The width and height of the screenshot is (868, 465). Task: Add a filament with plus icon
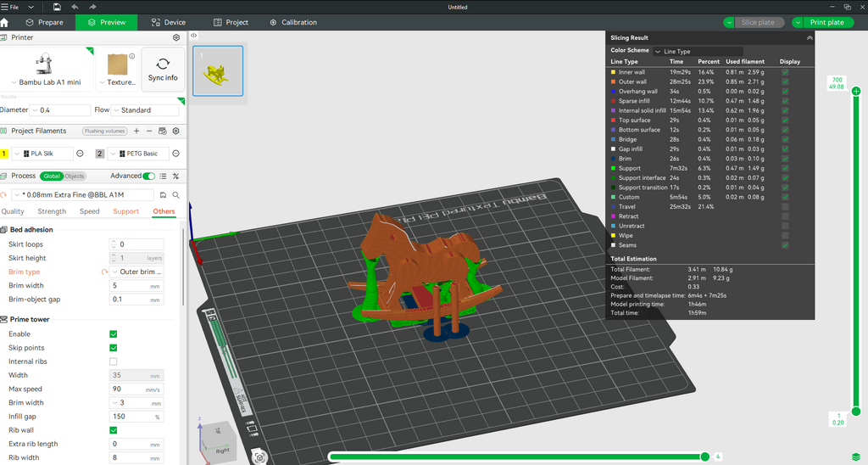tap(137, 132)
